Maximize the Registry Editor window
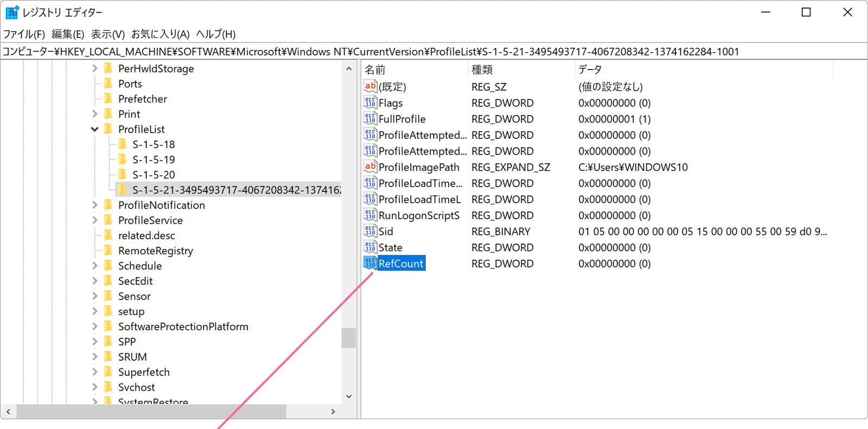The width and height of the screenshot is (868, 429). coord(806,12)
